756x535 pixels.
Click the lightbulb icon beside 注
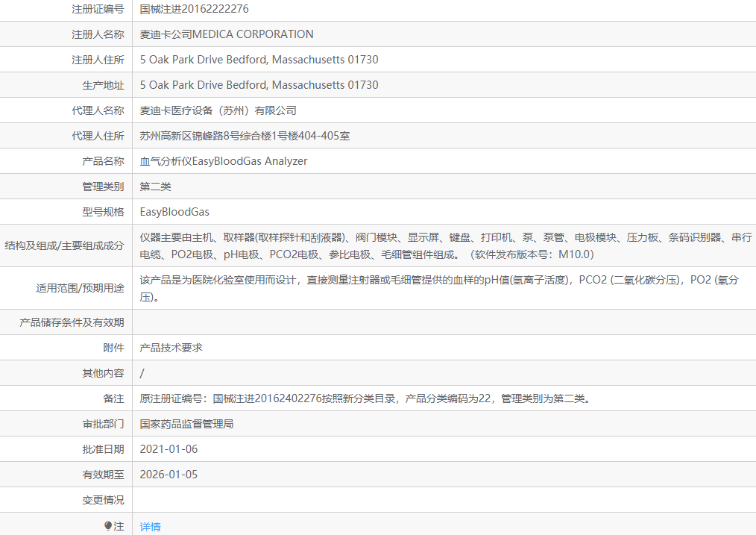(x=108, y=526)
